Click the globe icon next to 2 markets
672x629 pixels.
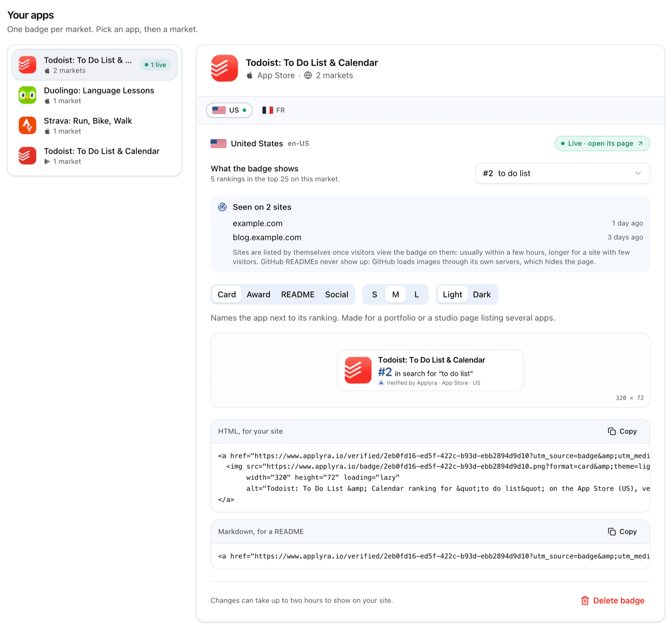[308, 75]
